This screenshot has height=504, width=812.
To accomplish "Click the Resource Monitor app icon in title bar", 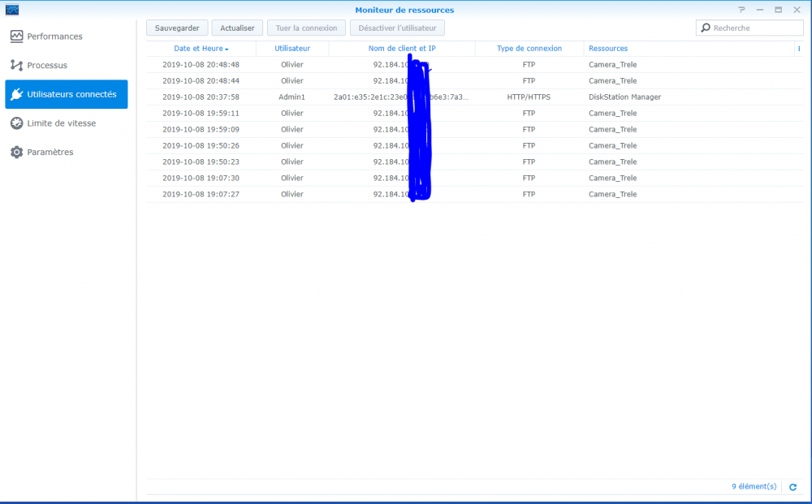I will 12,10.
